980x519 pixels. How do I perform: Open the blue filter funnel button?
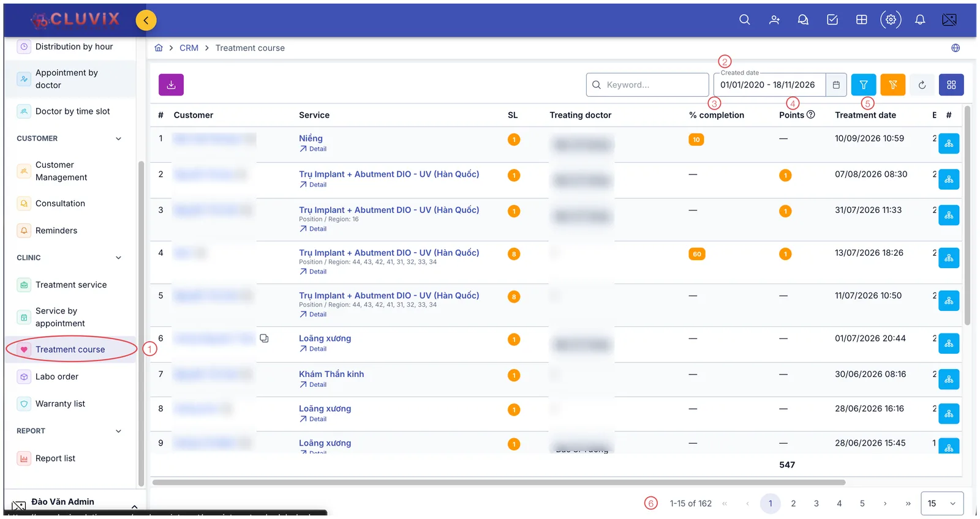click(864, 84)
